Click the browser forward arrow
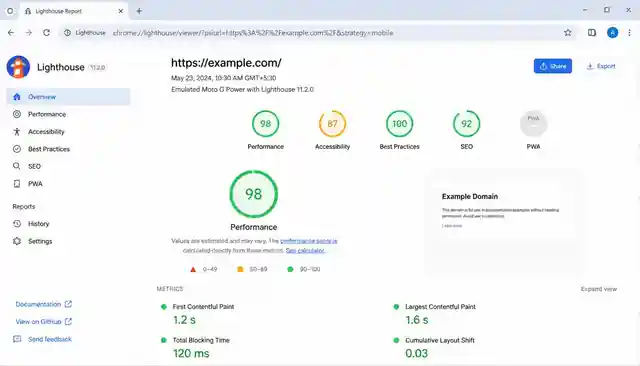This screenshot has width=640, height=366. [x=29, y=33]
